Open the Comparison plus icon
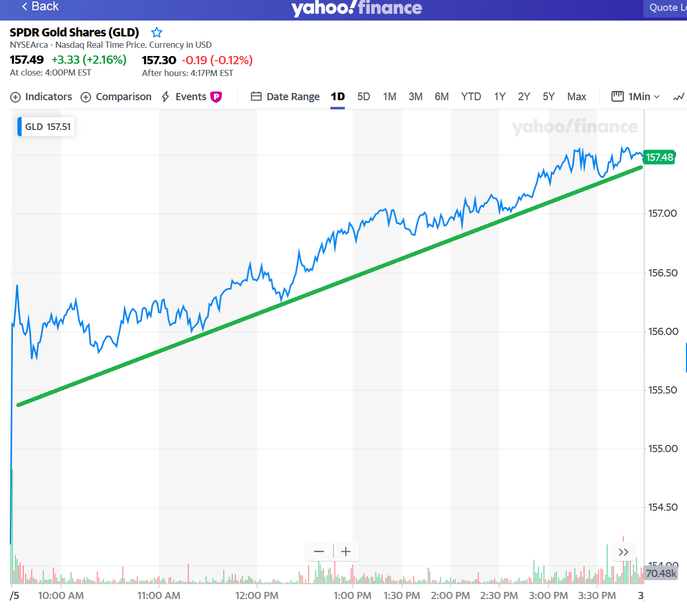The width and height of the screenshot is (687, 616). [86, 97]
